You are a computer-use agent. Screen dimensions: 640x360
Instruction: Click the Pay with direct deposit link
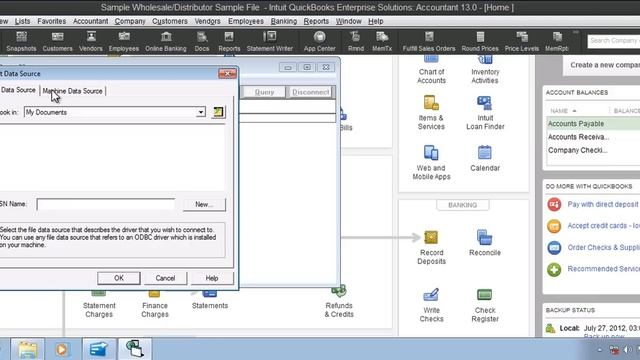coord(602,204)
